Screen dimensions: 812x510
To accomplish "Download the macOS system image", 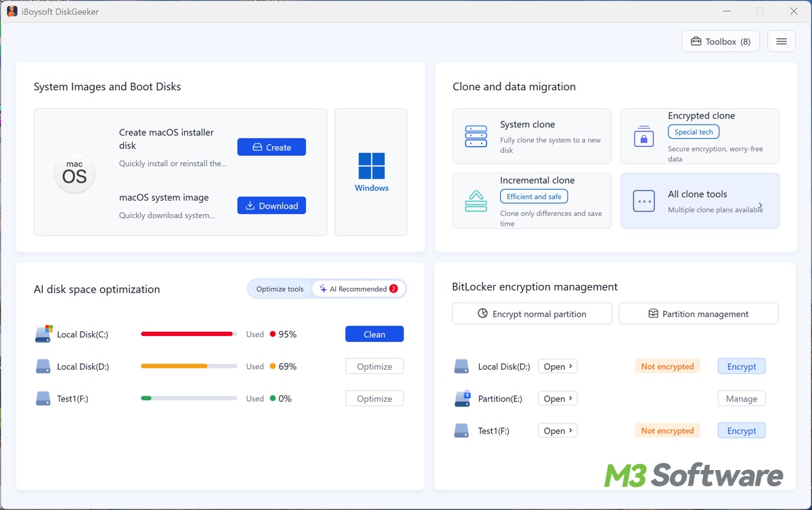I will [x=271, y=205].
